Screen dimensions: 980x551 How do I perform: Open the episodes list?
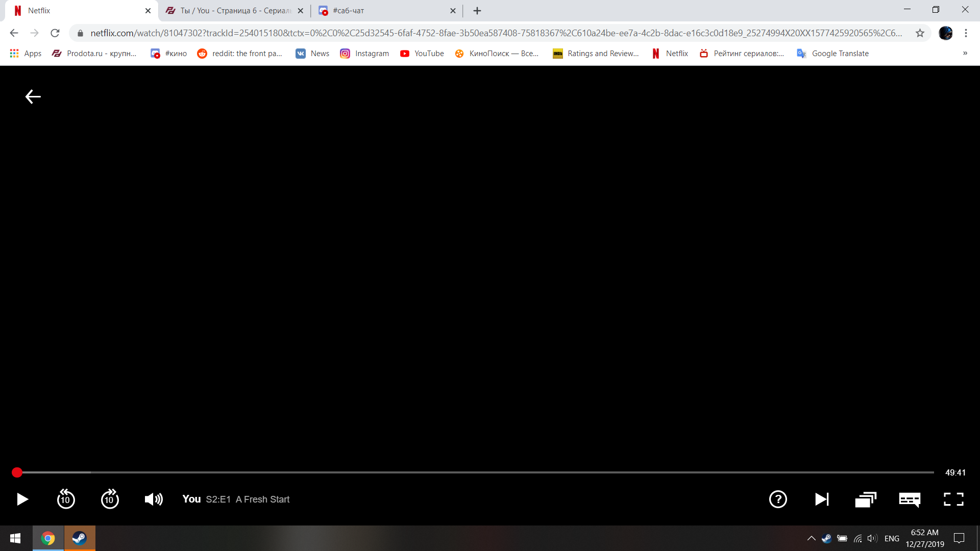click(x=866, y=499)
